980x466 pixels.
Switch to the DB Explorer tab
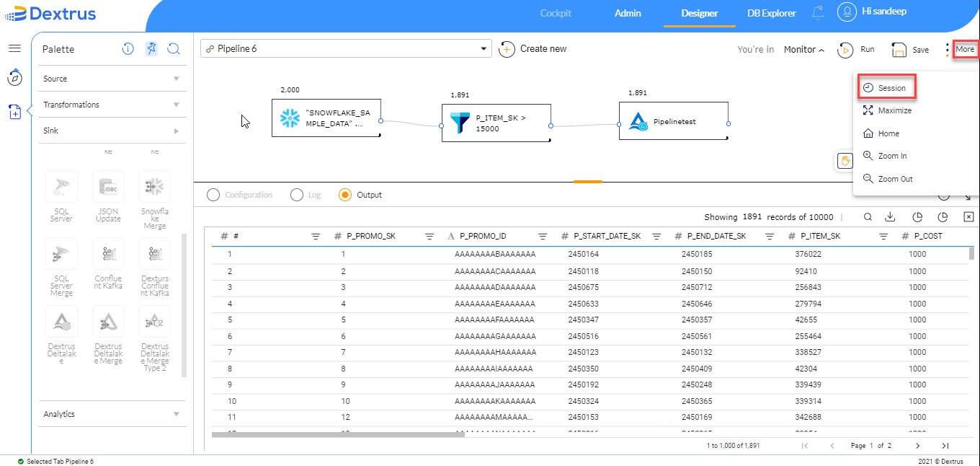click(772, 13)
